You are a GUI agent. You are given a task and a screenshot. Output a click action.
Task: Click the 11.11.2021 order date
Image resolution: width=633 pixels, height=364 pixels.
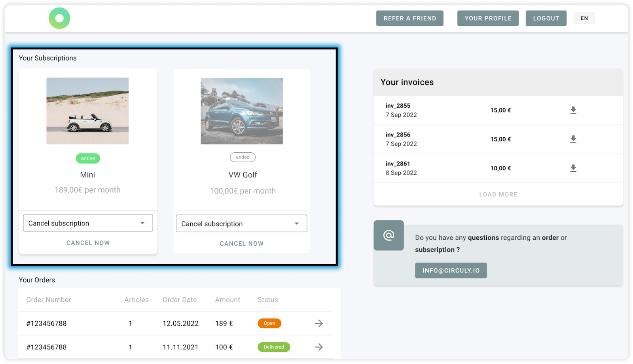click(x=180, y=347)
